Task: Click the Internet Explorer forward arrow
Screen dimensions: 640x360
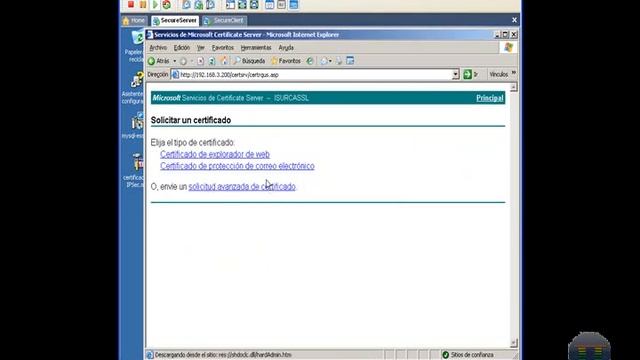Action: pyautogui.click(x=183, y=61)
